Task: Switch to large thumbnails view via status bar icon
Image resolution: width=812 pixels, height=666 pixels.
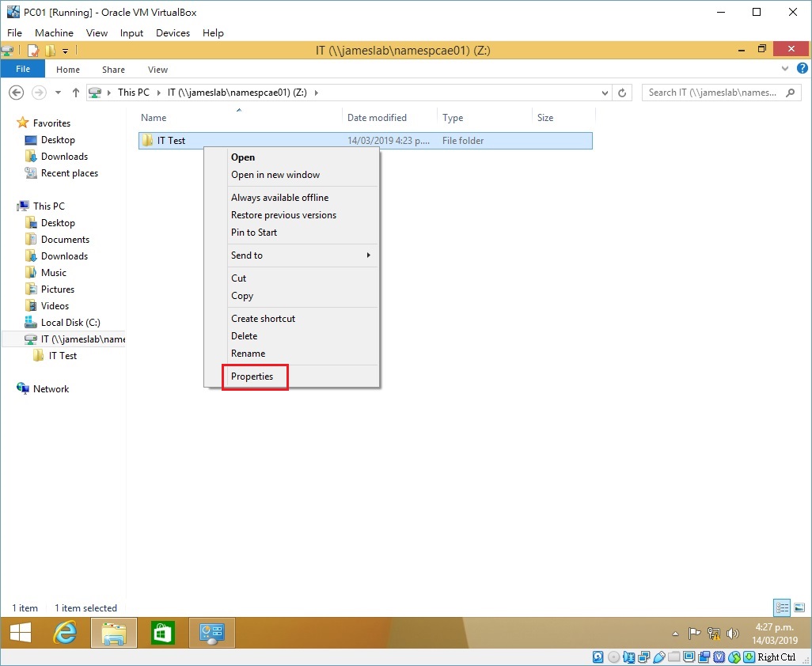Action: coord(799,607)
